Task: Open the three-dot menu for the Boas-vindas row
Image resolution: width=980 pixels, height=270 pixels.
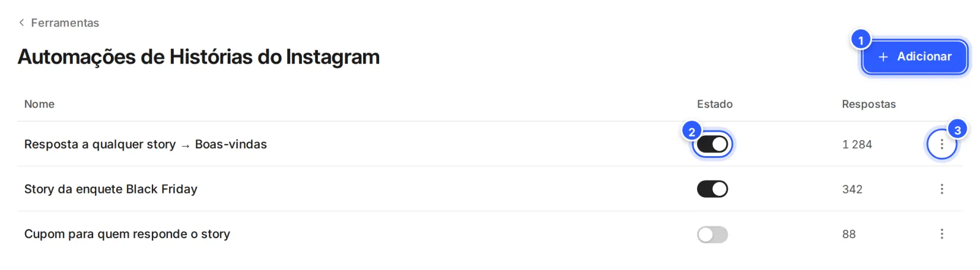Action: pos(942,144)
